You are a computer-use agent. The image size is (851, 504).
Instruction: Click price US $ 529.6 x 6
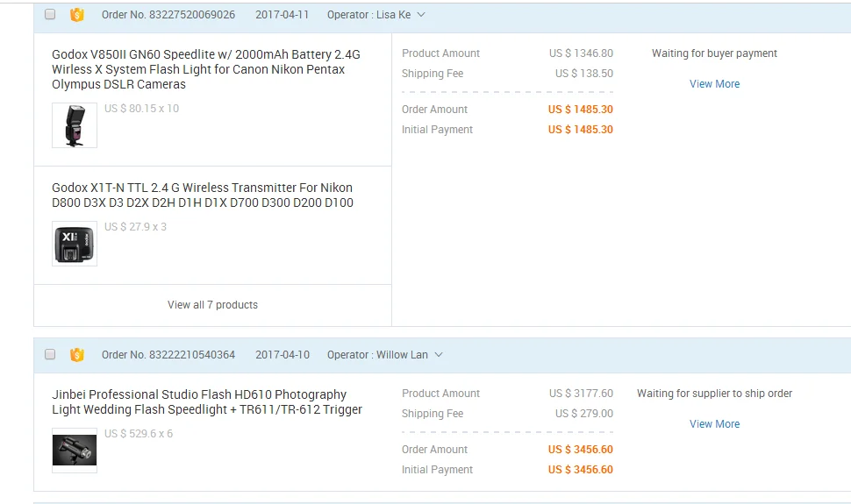coord(139,434)
